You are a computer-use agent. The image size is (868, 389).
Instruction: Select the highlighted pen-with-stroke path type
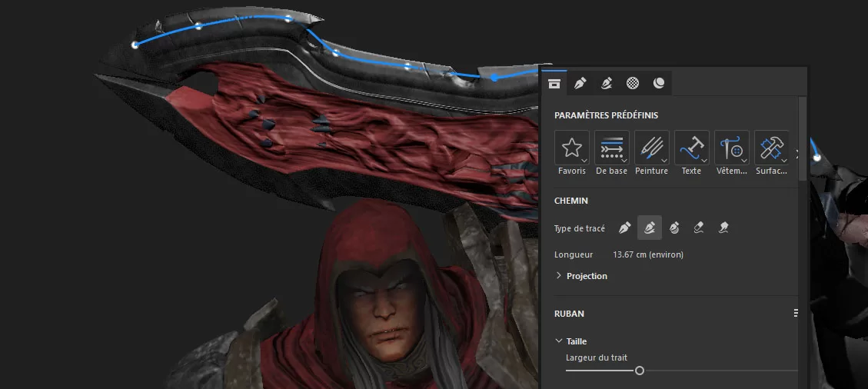coord(649,228)
